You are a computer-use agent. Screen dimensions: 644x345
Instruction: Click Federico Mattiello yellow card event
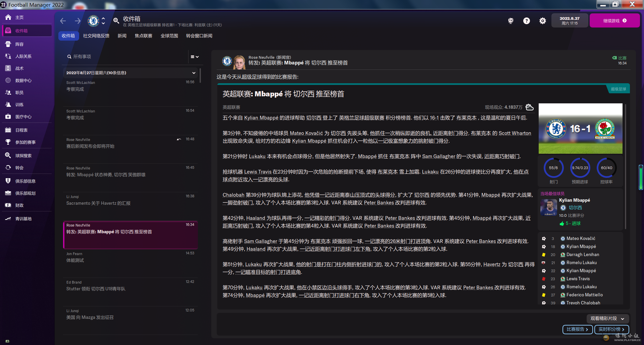(x=584, y=295)
